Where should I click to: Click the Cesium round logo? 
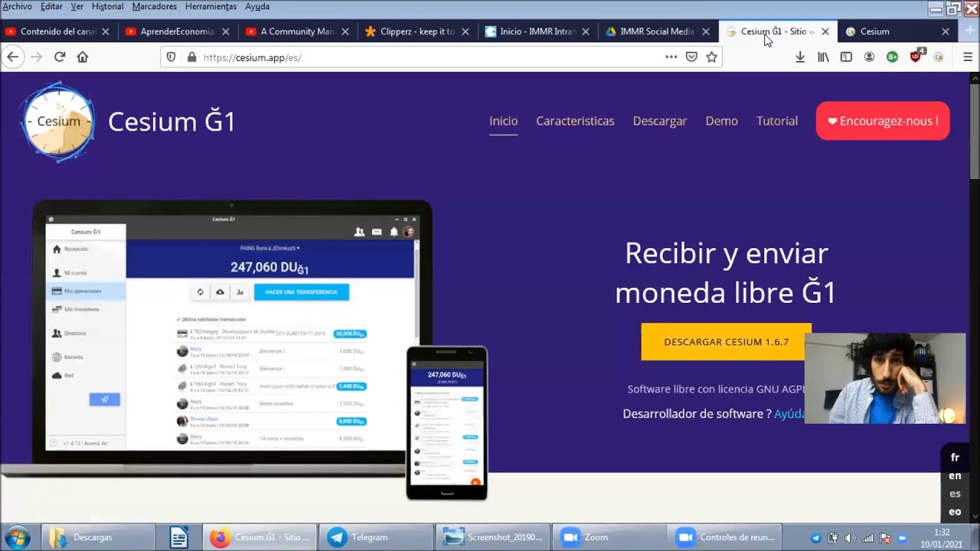(58, 122)
